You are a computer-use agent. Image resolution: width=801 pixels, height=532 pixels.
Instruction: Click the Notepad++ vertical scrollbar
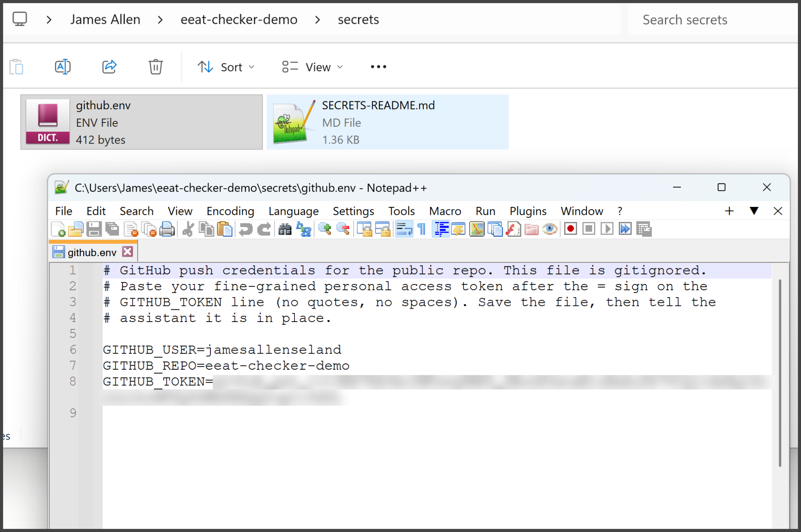779,372
